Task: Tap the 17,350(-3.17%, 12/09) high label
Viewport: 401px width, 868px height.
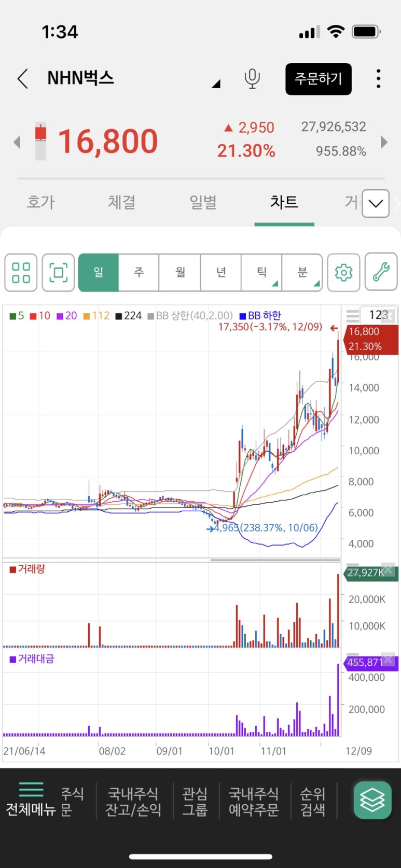Action: 270,327
